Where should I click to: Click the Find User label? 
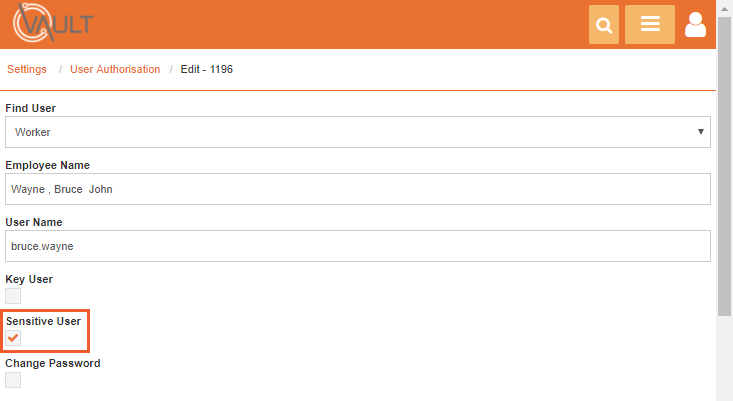pos(30,108)
